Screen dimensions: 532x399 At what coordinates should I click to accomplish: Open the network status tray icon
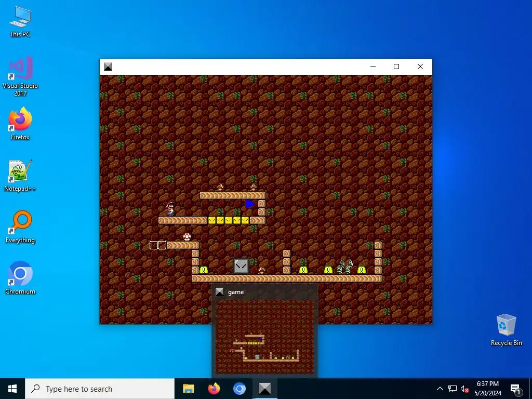pyautogui.click(x=453, y=389)
